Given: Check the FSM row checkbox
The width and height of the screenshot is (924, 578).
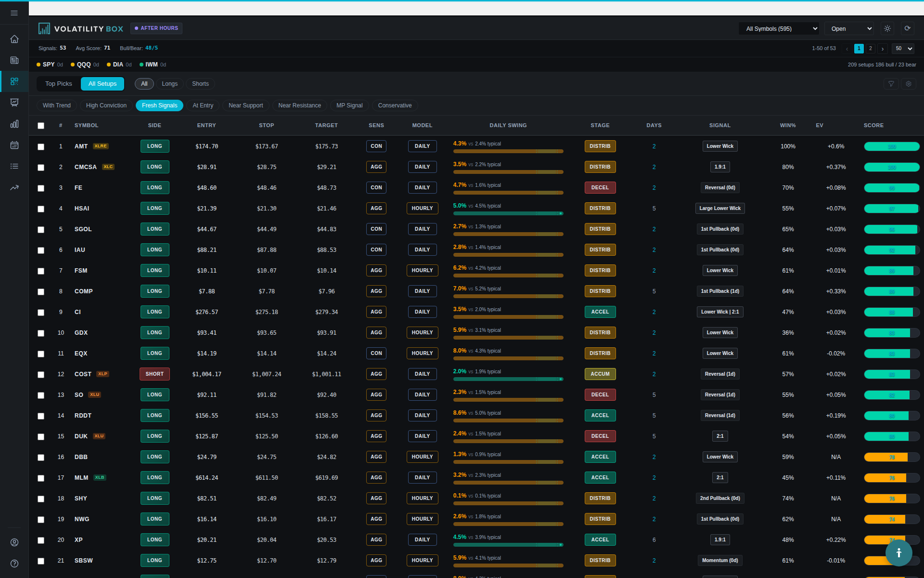Looking at the screenshot, I should tap(41, 271).
